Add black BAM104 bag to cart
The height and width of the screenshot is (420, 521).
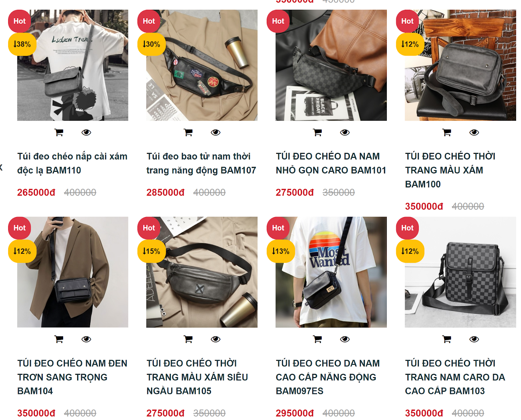point(59,339)
